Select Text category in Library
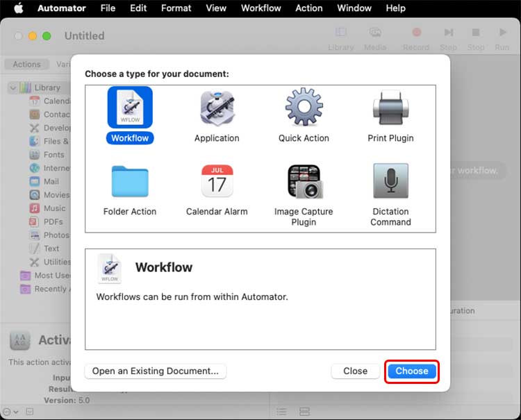The width and height of the screenshot is (521, 420). (44, 249)
